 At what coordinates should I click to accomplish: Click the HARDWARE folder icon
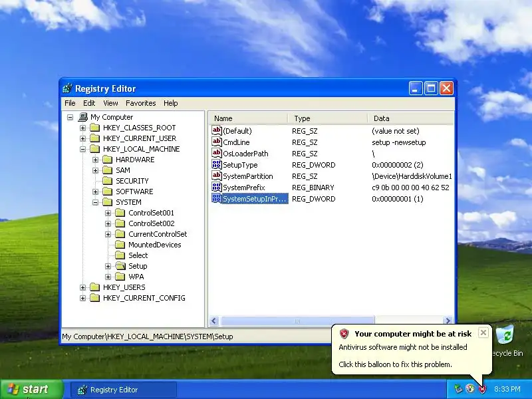point(108,160)
